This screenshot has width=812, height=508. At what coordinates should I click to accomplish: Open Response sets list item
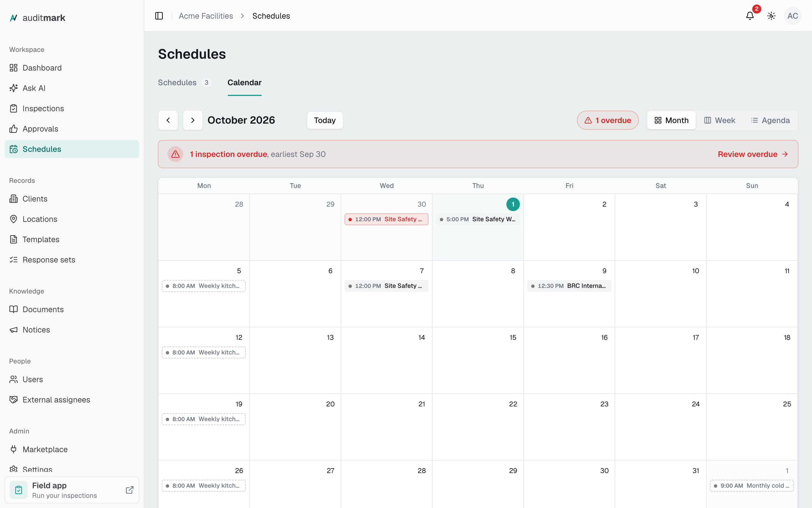(72, 260)
